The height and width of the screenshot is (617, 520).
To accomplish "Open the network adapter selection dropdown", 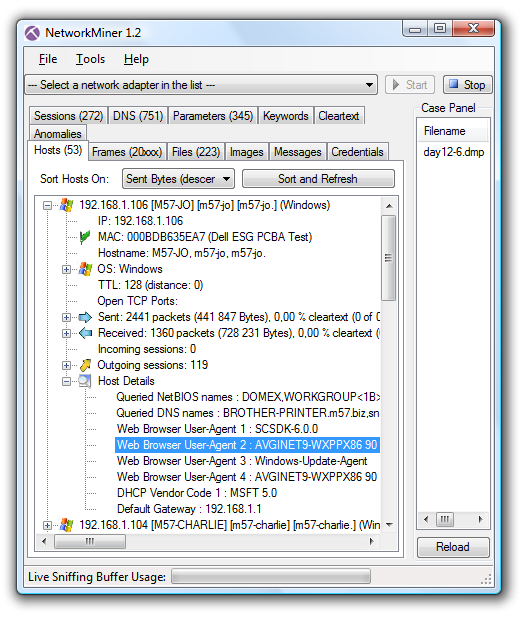I will (201, 85).
